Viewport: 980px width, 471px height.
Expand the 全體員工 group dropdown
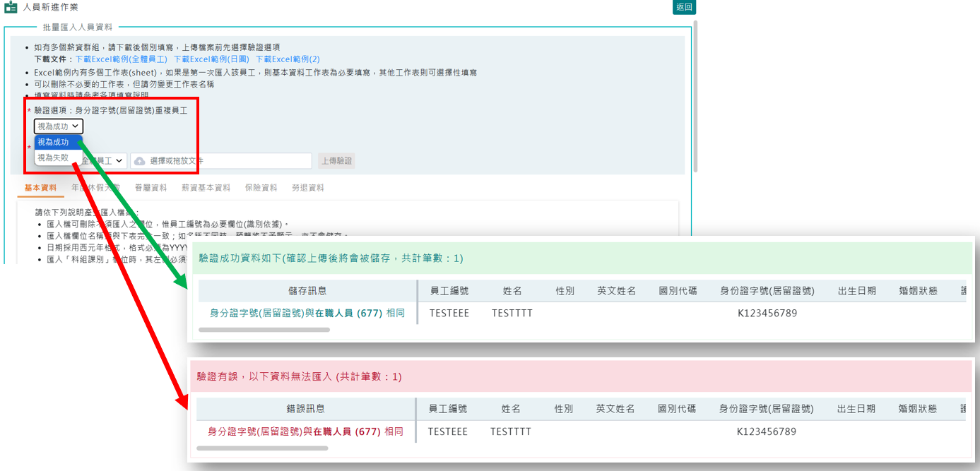106,161
